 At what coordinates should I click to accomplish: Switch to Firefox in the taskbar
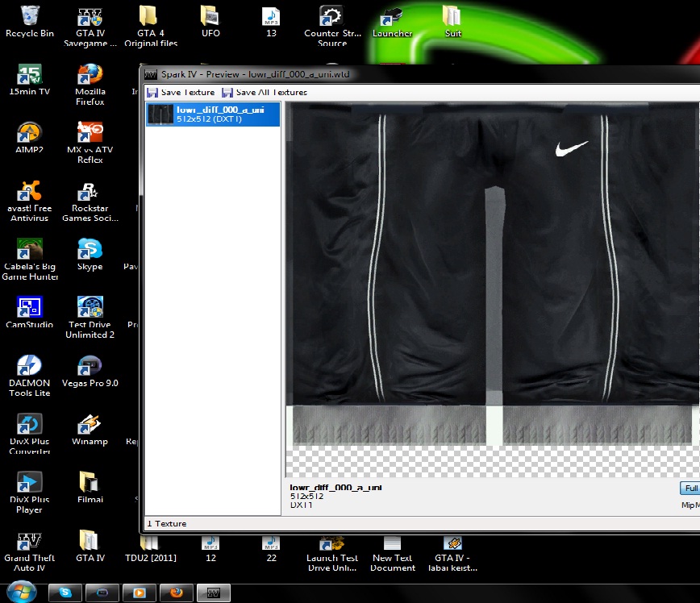(x=177, y=593)
